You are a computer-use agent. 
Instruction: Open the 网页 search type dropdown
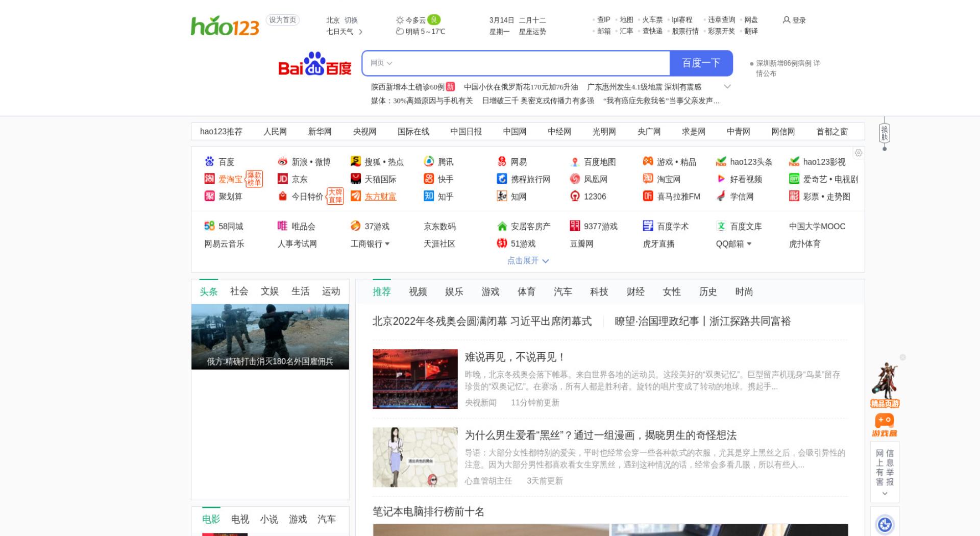tap(381, 63)
